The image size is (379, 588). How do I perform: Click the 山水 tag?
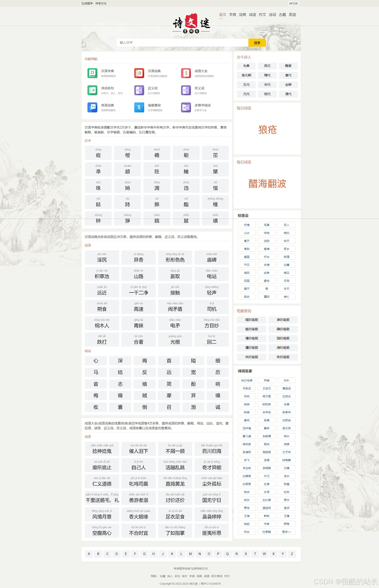tap(247, 233)
